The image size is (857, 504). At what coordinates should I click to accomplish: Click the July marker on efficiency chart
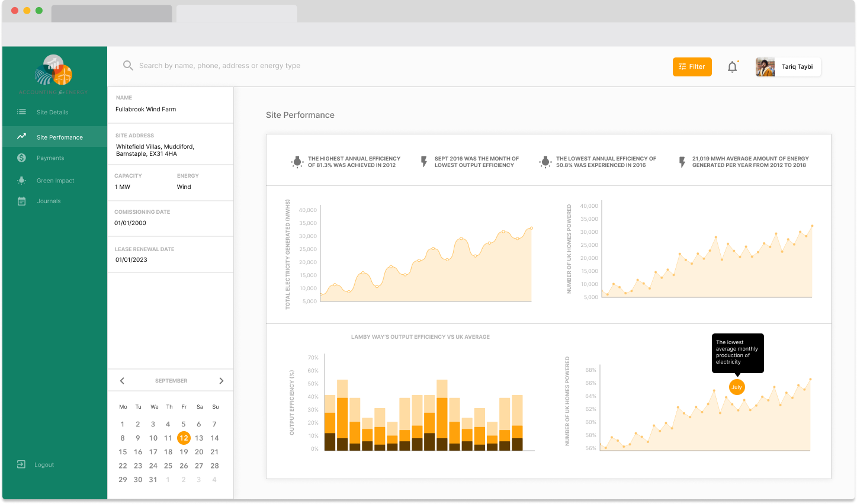tap(736, 387)
